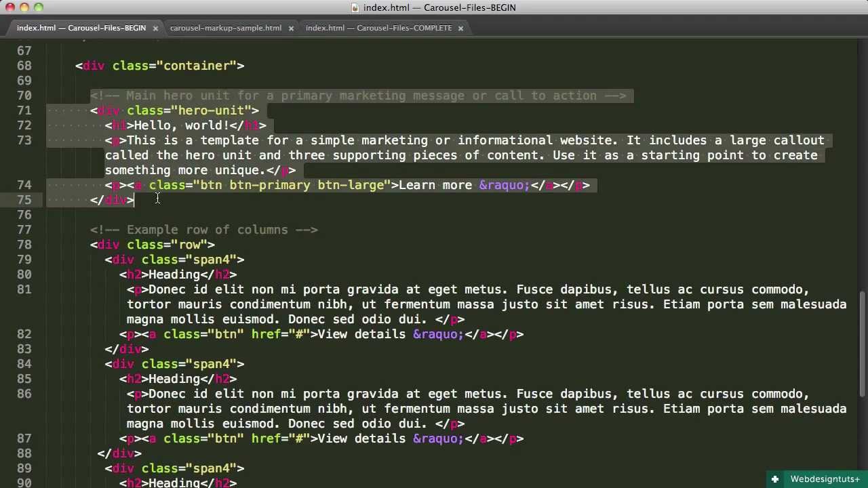Close the index.html Carousel-Files-COMPLETE tab
The width and height of the screenshot is (868, 488).
[460, 28]
